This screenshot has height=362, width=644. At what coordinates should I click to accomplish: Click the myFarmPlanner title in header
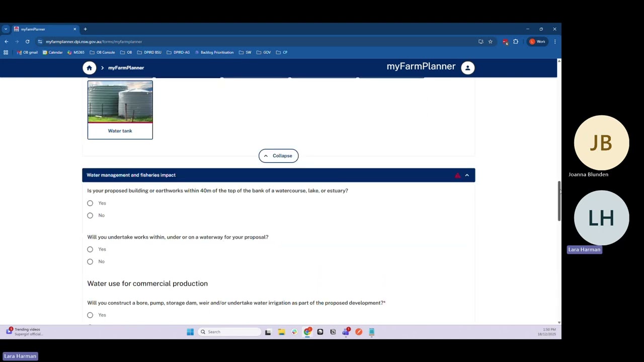(x=421, y=67)
